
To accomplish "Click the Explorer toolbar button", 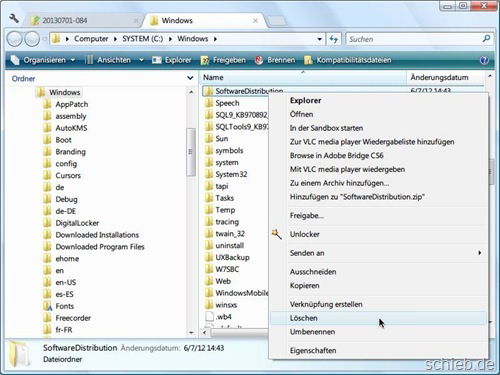I will click(x=172, y=60).
